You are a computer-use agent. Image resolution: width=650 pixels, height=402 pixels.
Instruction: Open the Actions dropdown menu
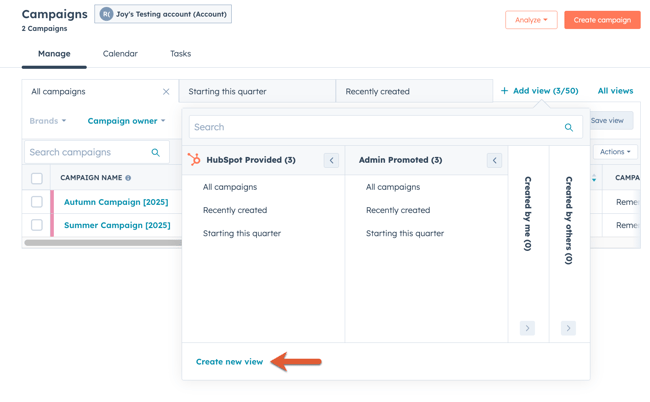point(615,152)
